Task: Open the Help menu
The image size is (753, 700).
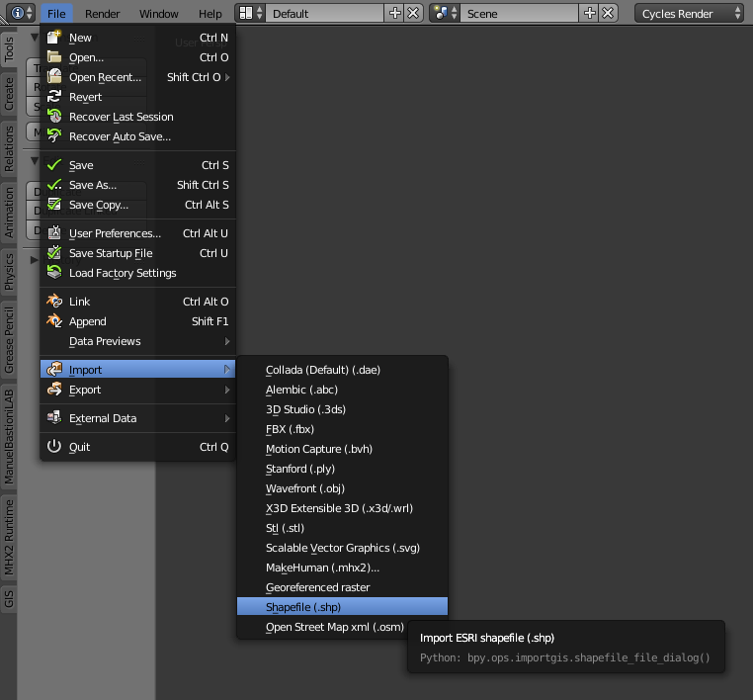Action: pos(210,14)
